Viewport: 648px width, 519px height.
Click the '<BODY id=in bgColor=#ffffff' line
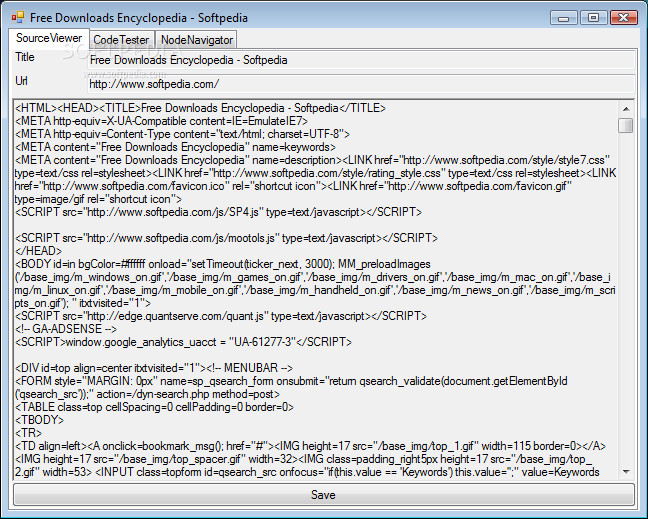point(223,264)
